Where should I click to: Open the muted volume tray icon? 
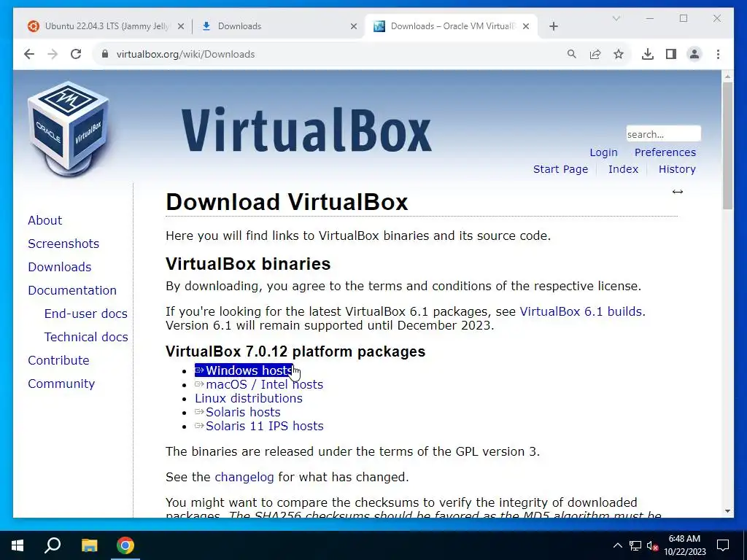[x=652, y=545]
